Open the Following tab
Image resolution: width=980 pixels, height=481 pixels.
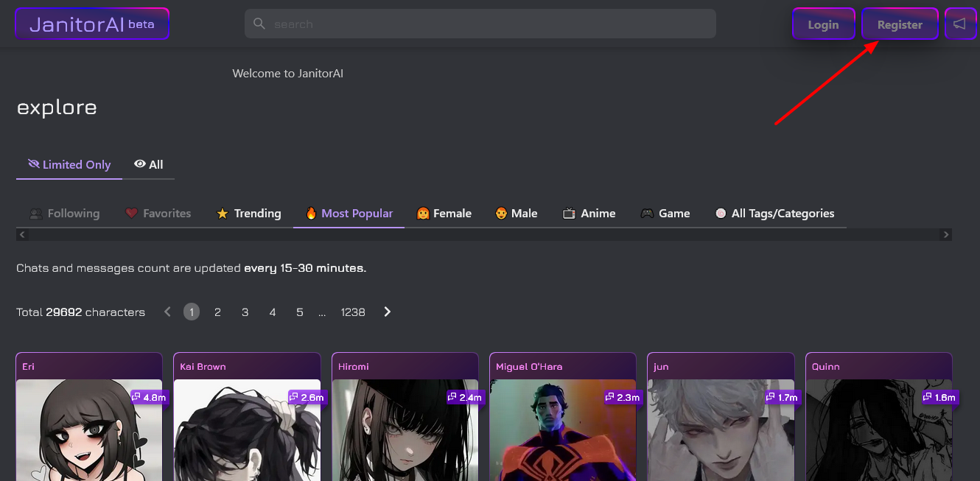pos(64,214)
